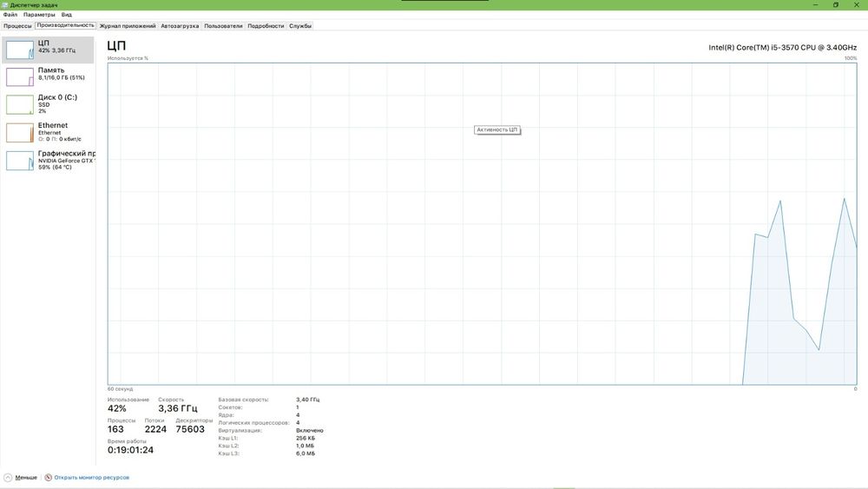Open the Параметры menu
The height and width of the screenshot is (489, 868).
pos(39,15)
